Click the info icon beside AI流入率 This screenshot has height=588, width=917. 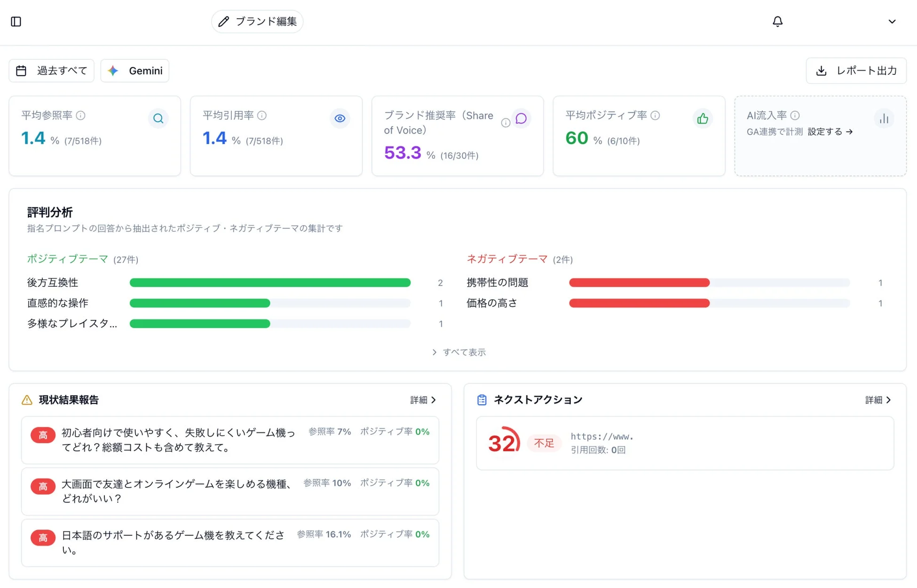795,116
